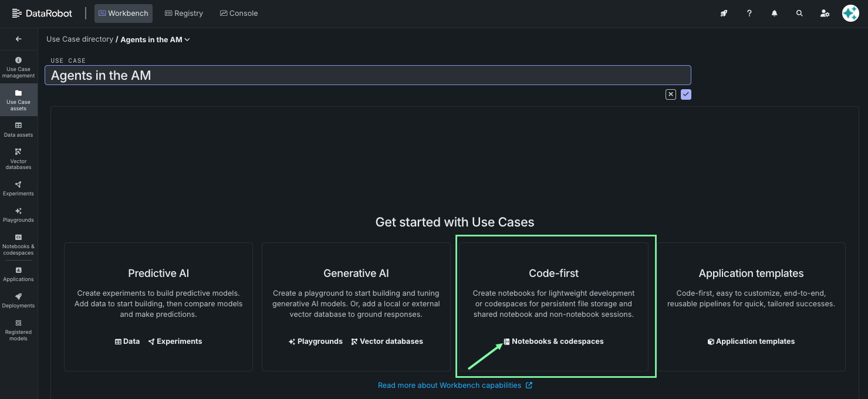Click the notifications bell icon

(x=774, y=13)
